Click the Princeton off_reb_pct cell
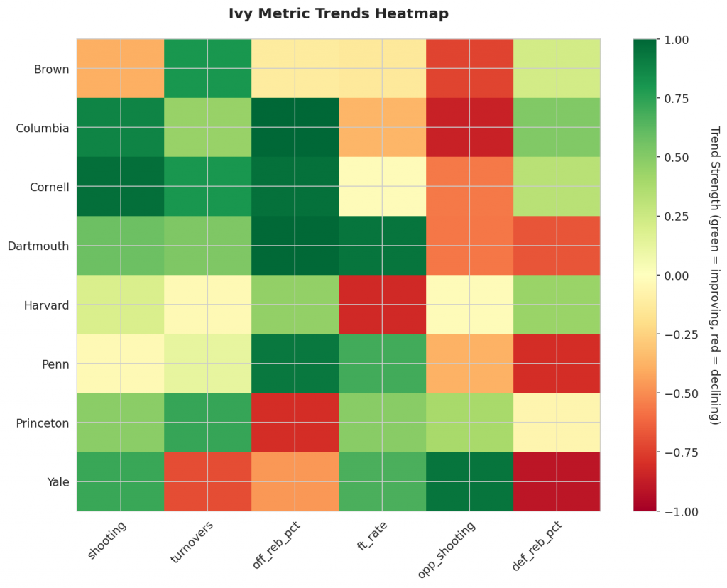The image size is (727, 588). pyautogui.click(x=295, y=423)
